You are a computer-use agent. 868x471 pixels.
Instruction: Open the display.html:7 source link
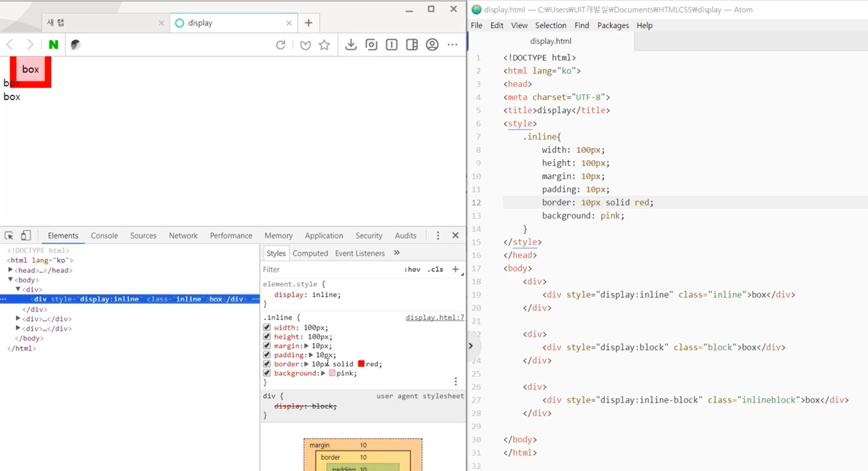[434, 318]
